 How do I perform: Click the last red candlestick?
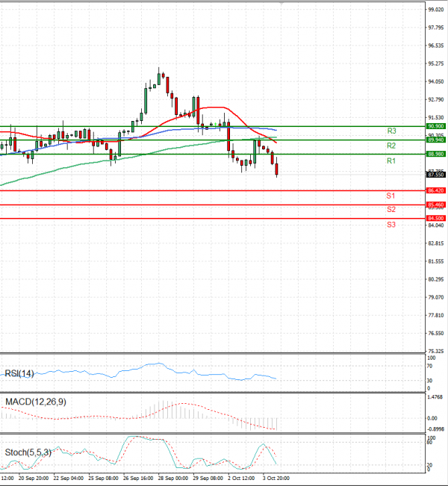[x=276, y=169]
